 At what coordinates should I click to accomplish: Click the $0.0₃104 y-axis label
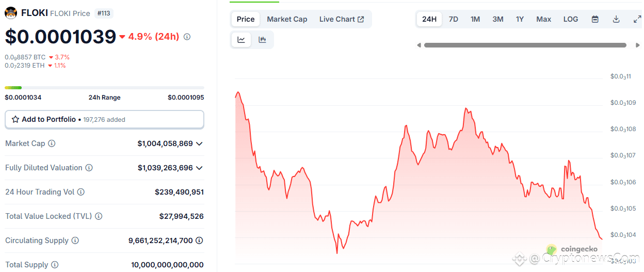(623, 235)
